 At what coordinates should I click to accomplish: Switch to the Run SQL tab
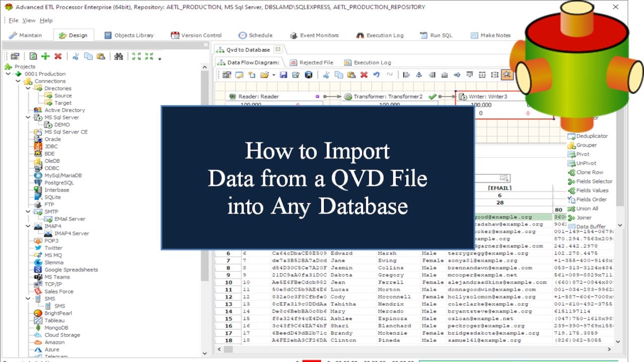tap(436, 35)
